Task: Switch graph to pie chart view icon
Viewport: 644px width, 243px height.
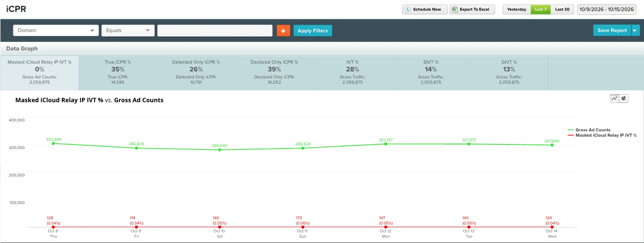Action: 623,99
